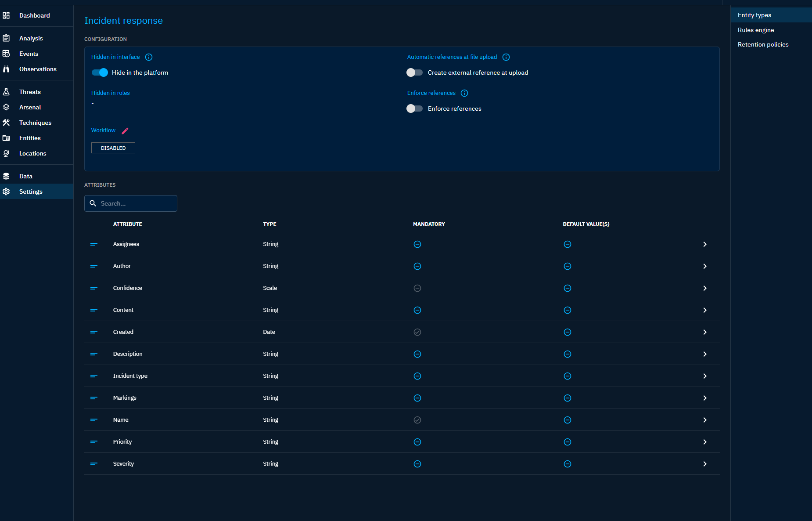Open the Observations menu item
The width and height of the screenshot is (812, 521).
37,69
